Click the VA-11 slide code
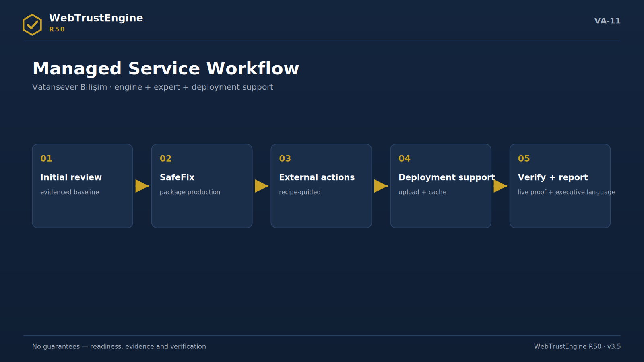 [x=607, y=21]
